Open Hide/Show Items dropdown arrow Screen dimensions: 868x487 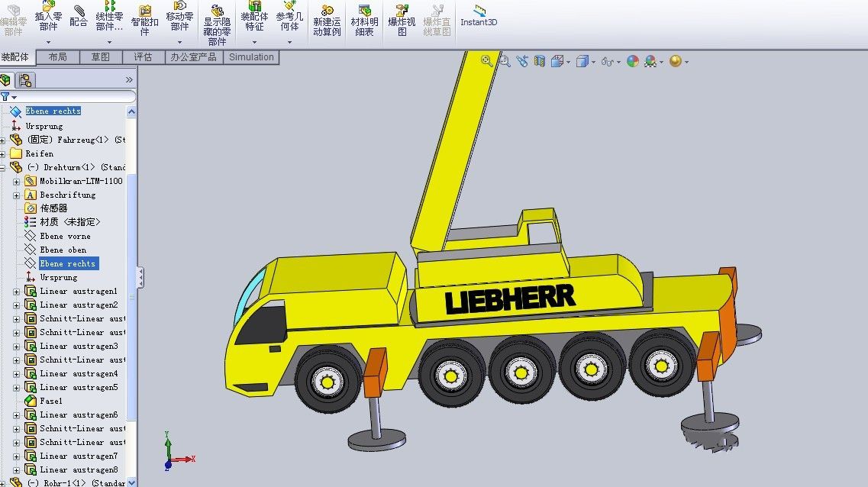tap(618, 62)
